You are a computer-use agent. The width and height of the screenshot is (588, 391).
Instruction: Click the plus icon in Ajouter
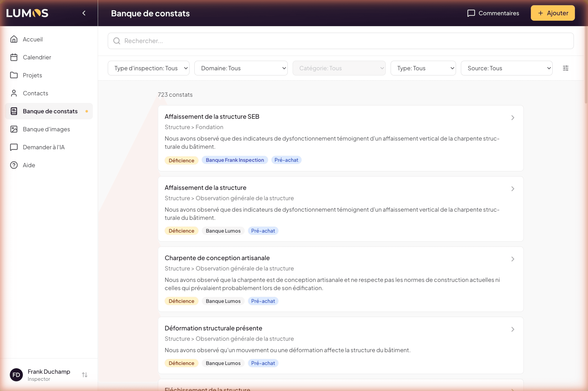click(x=540, y=13)
